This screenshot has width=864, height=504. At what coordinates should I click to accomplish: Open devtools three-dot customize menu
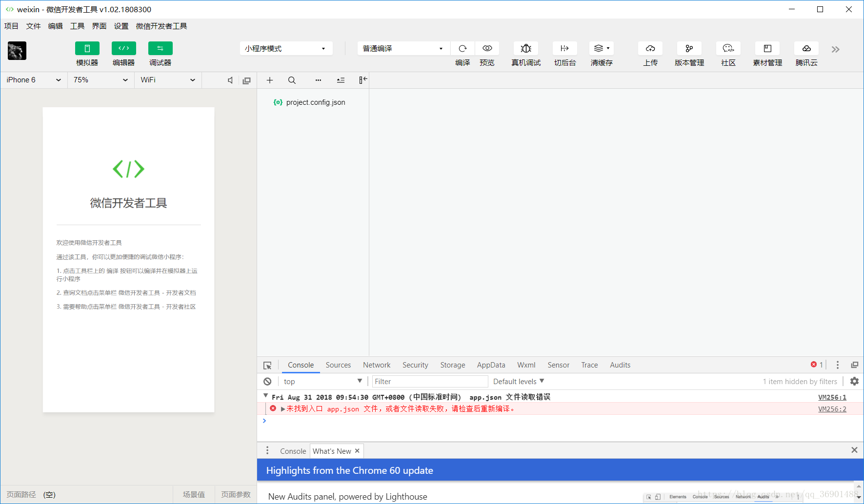838,365
